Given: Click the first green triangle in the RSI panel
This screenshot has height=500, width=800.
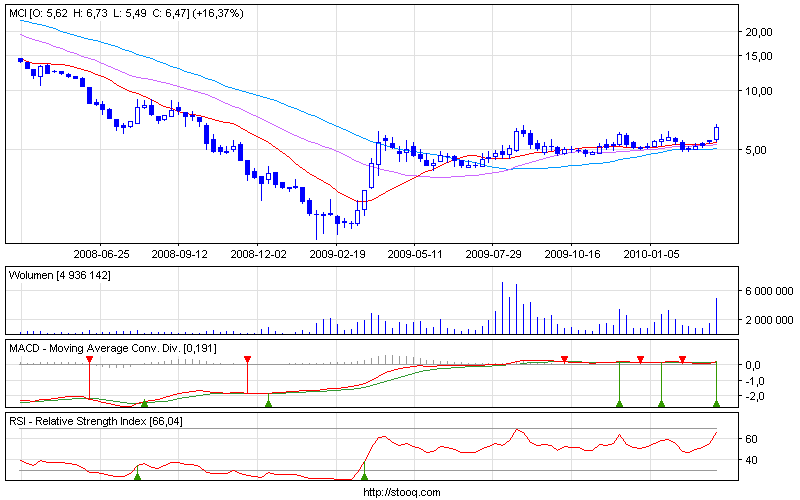Looking at the screenshot, I should click(x=138, y=476).
